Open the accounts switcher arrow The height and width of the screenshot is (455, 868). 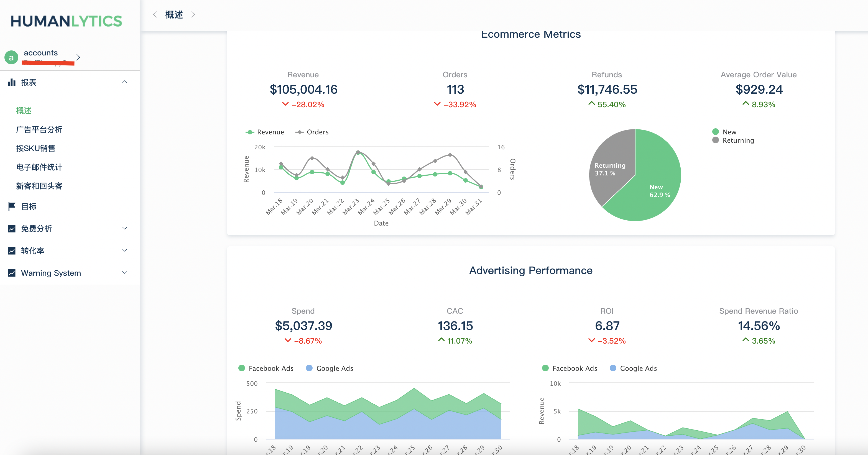(x=78, y=57)
